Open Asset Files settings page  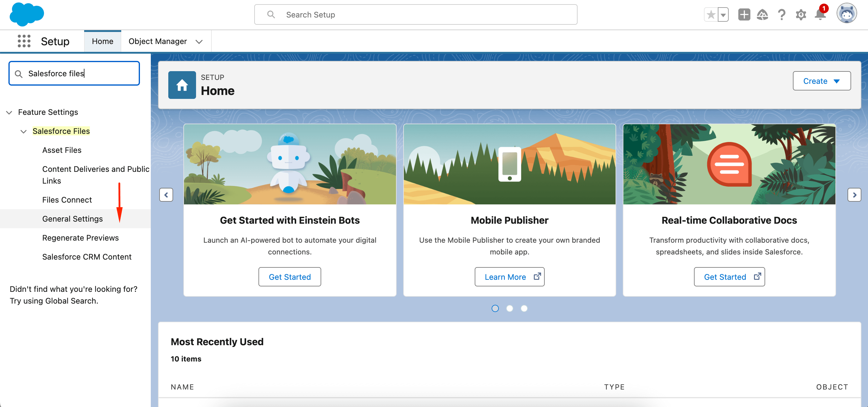point(62,149)
